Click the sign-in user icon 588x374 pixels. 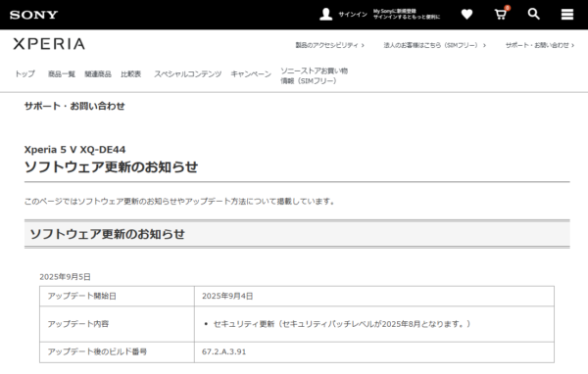[326, 15]
